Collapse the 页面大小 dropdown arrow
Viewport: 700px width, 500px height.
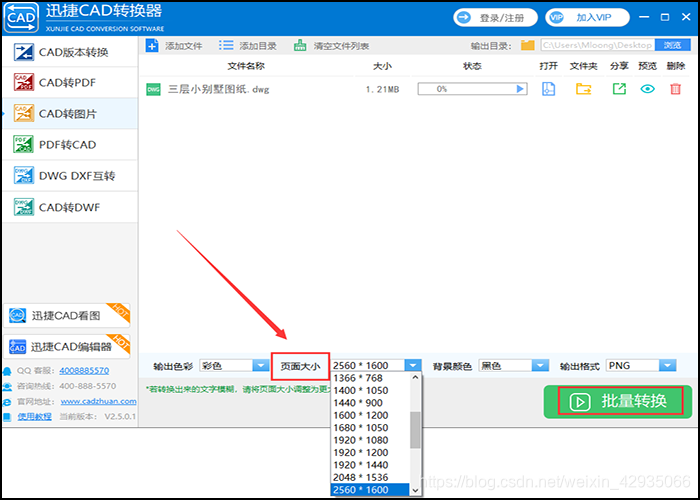(412, 366)
